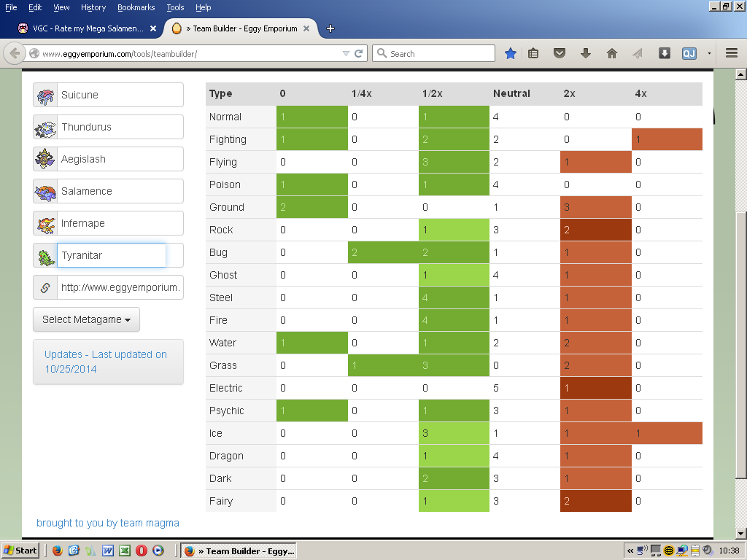Click the chain link icon beside URL field

click(45, 287)
